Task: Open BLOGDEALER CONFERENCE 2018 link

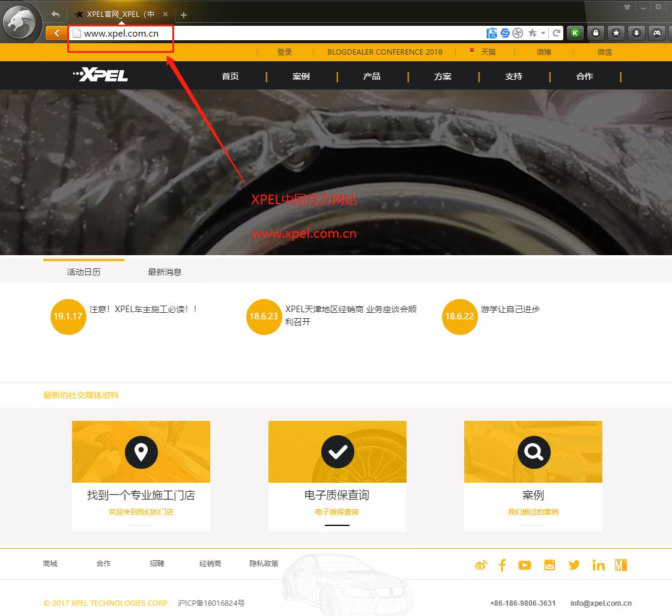Action: tap(385, 52)
